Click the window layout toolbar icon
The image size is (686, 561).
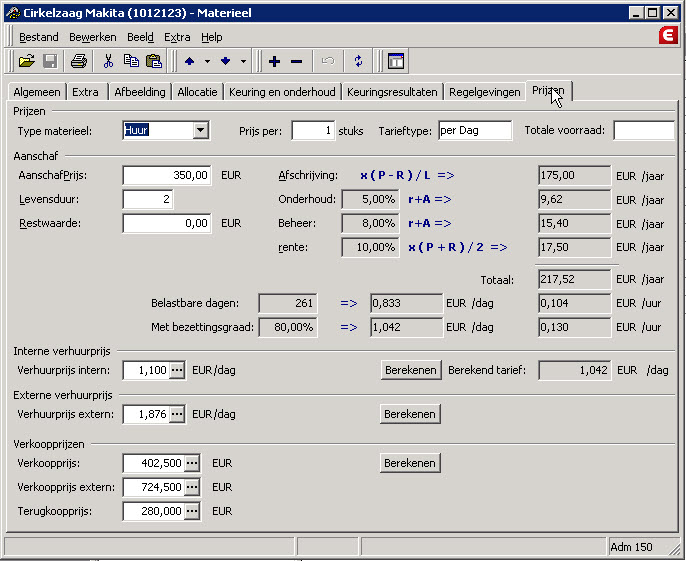tap(396, 61)
